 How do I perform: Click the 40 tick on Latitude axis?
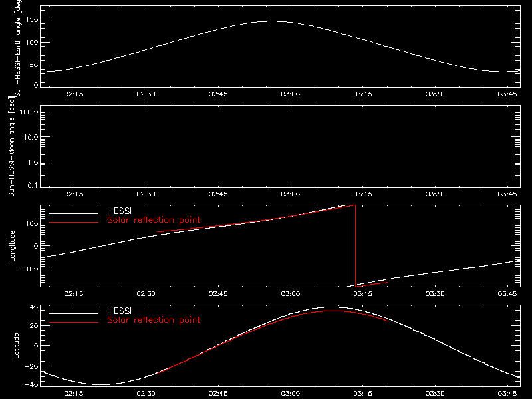(x=34, y=307)
